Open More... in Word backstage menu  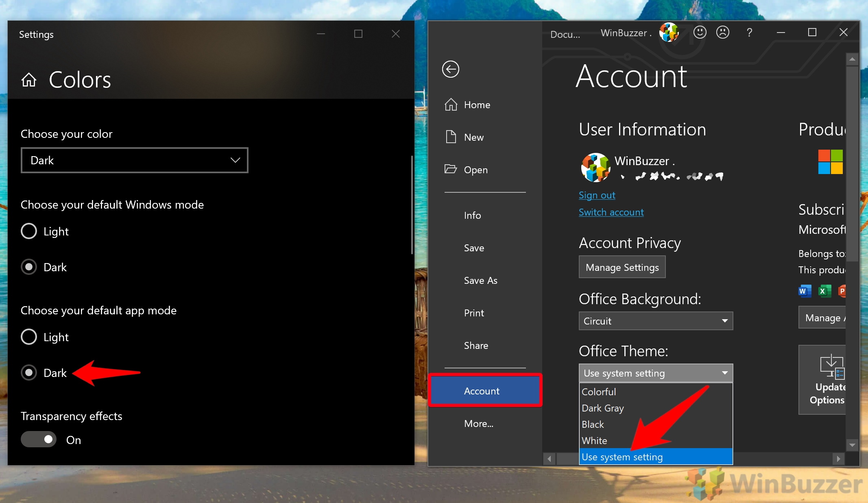(485, 423)
